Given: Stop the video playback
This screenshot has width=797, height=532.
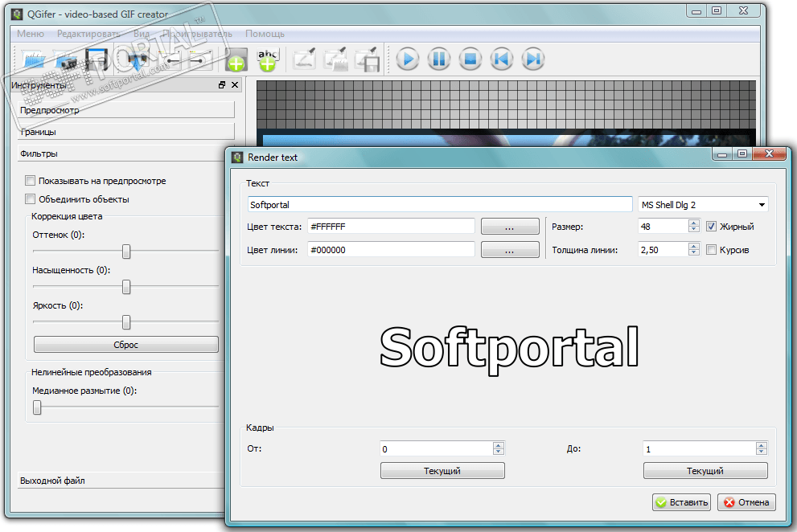Looking at the screenshot, I should click(x=470, y=59).
